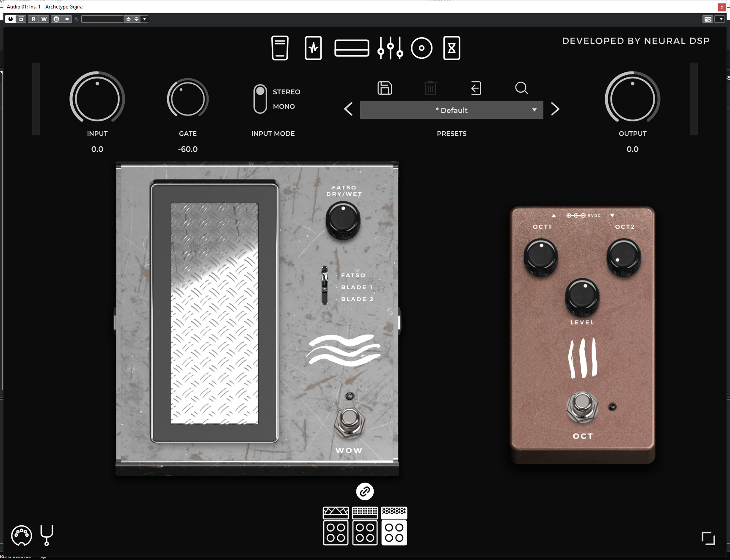This screenshot has width=730, height=560.
Task: Select the third highlighted amp rig
Action: (394, 526)
